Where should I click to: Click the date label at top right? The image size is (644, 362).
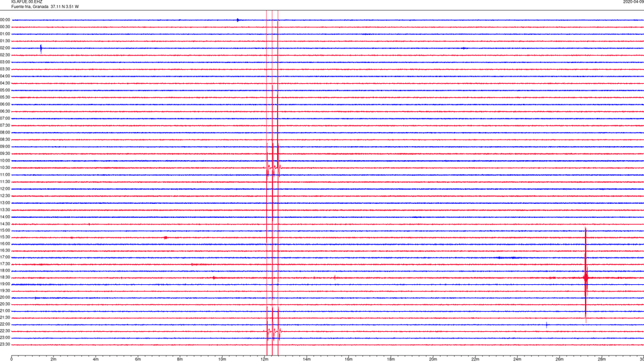point(633,2)
